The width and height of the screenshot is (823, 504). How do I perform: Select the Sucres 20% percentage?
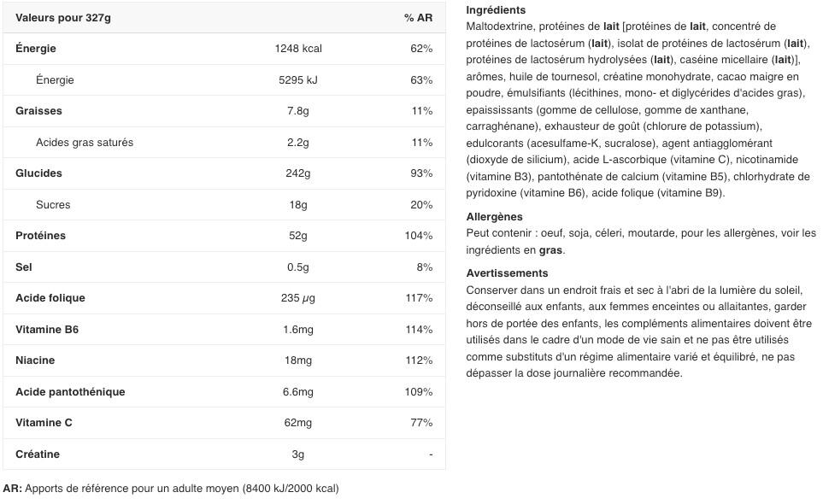[421, 205]
